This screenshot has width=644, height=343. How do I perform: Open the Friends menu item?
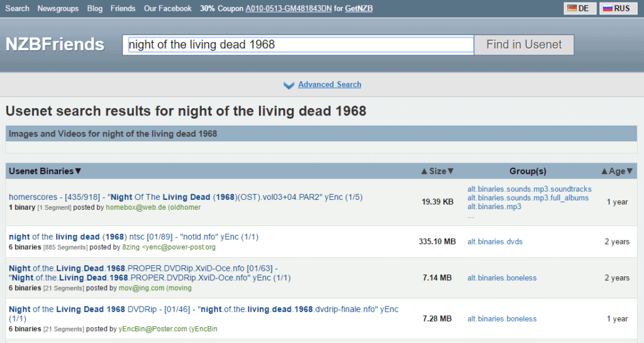[123, 8]
